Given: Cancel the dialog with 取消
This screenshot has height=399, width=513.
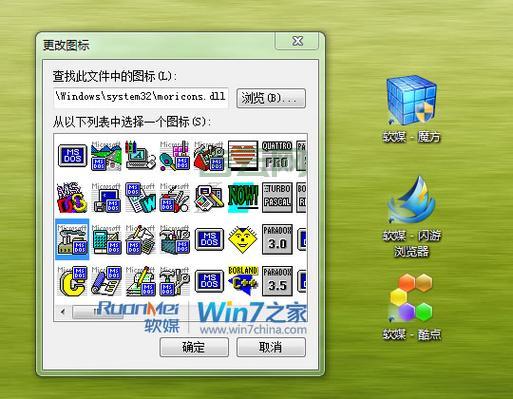Looking at the screenshot, I should click(x=271, y=347).
